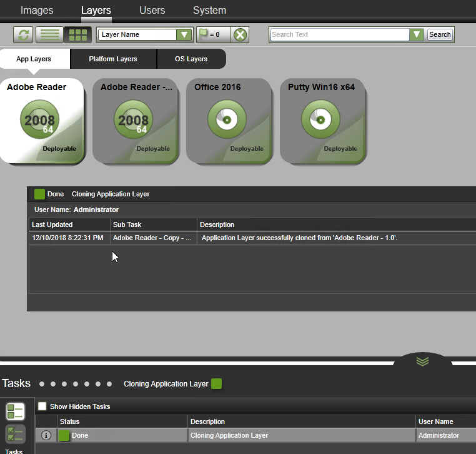Select the Putty Win16 x64 card title
The image size is (476, 454).
point(321,87)
